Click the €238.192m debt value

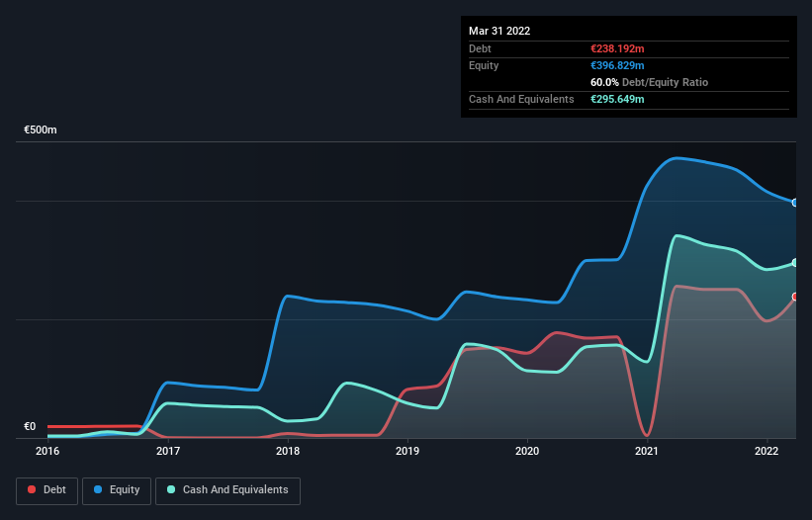(x=617, y=48)
